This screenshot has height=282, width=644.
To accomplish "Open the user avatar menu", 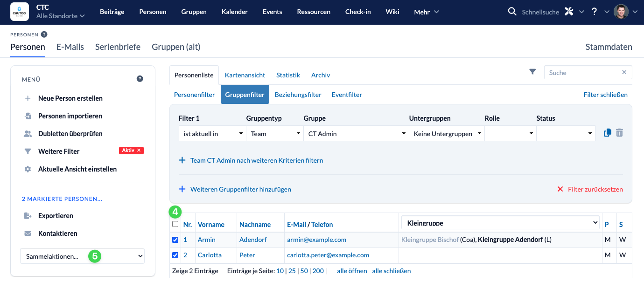I will [621, 12].
